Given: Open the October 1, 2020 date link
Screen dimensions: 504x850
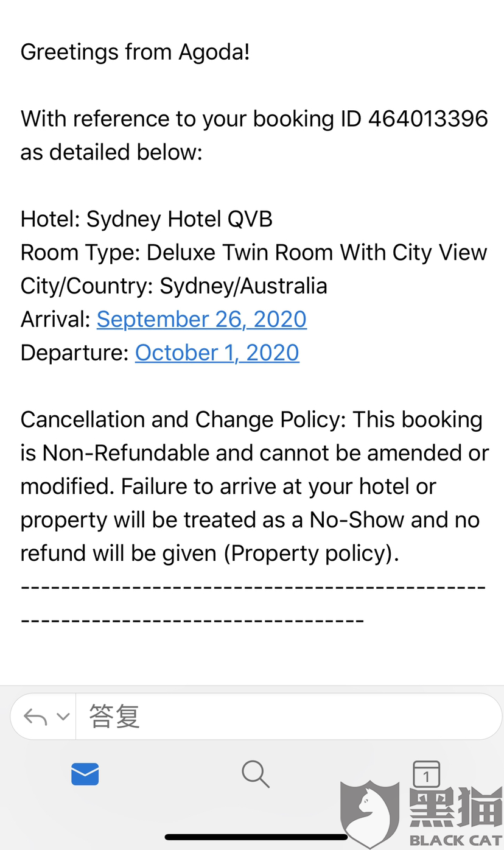Looking at the screenshot, I should tap(217, 353).
